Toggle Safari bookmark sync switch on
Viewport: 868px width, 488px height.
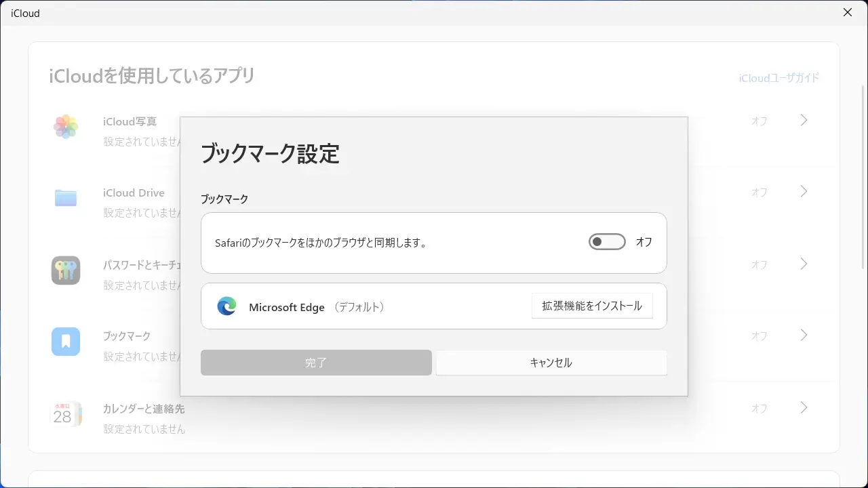[606, 242]
